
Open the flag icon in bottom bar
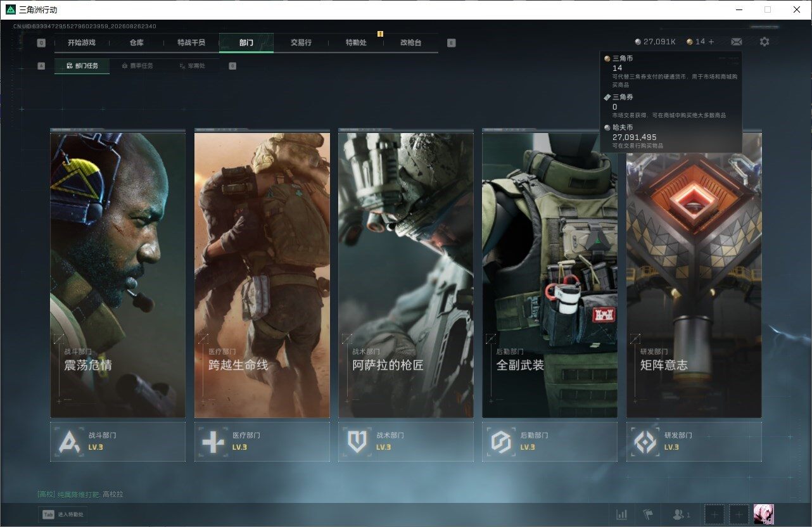648,514
